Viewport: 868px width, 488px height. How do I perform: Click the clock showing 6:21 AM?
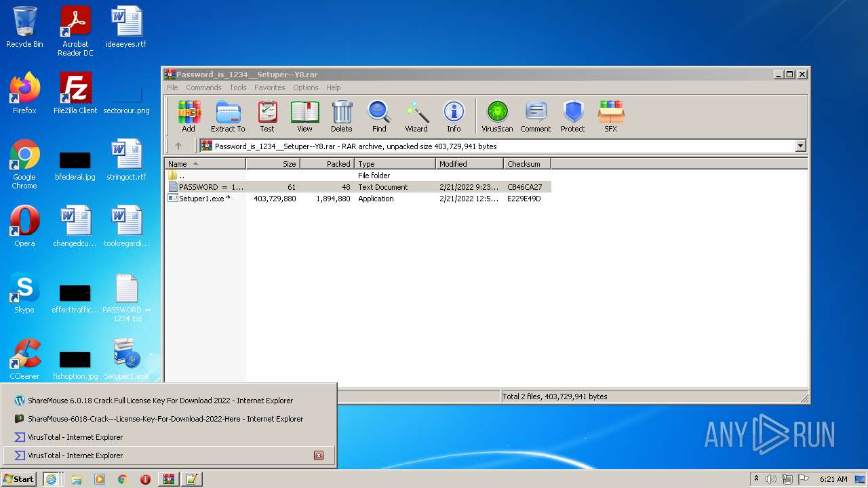pos(833,479)
